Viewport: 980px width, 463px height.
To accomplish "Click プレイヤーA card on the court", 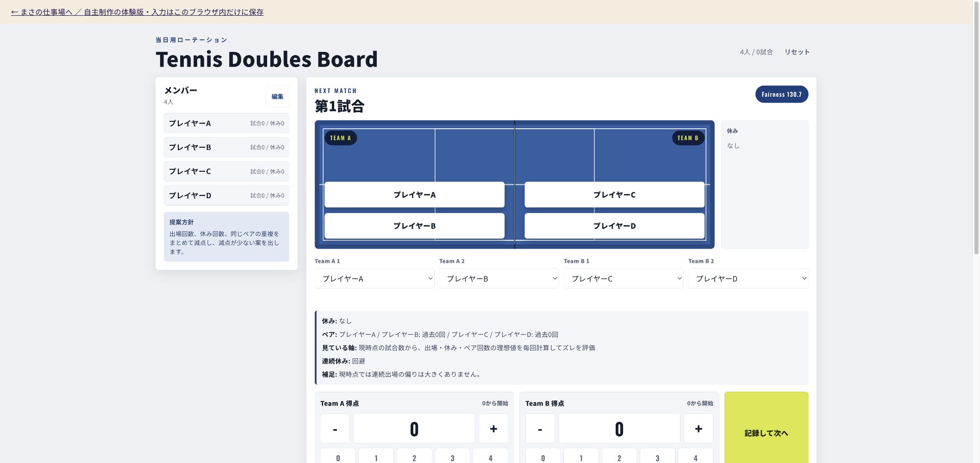I will pyautogui.click(x=414, y=194).
